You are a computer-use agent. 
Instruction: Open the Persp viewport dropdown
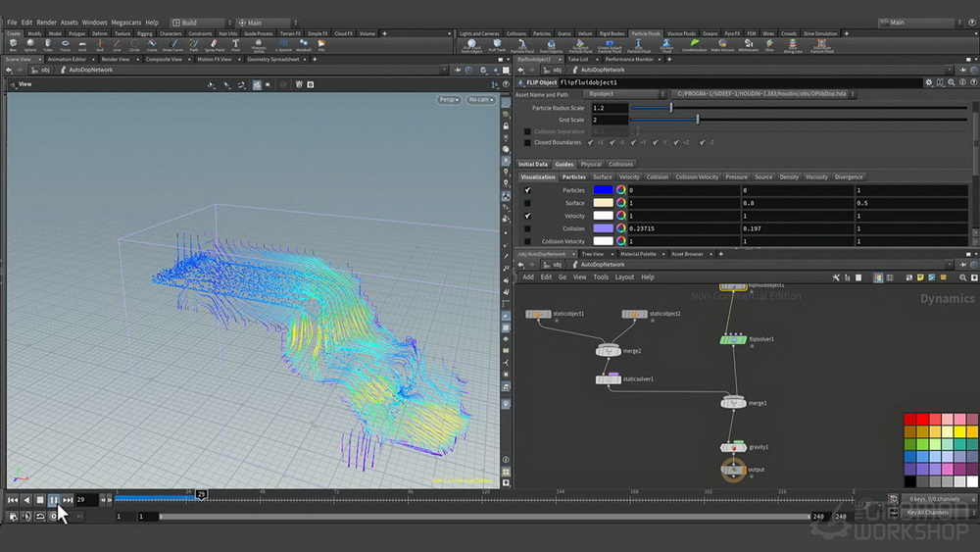pyautogui.click(x=449, y=99)
